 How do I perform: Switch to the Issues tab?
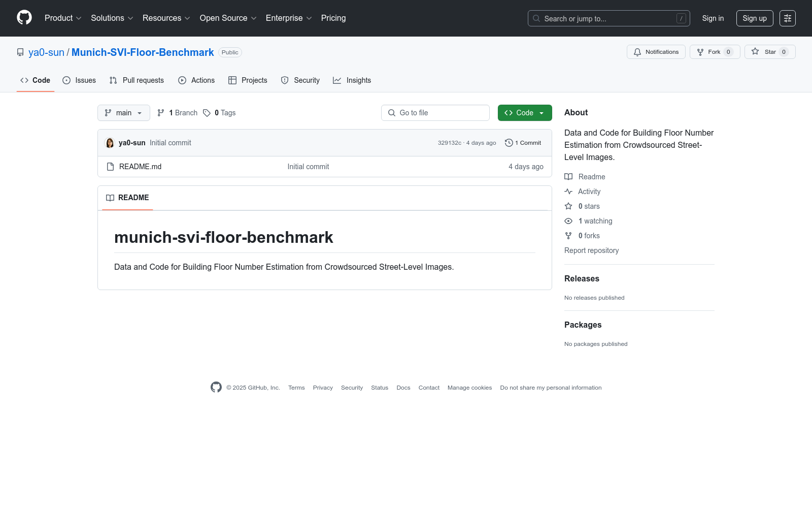pos(79,80)
